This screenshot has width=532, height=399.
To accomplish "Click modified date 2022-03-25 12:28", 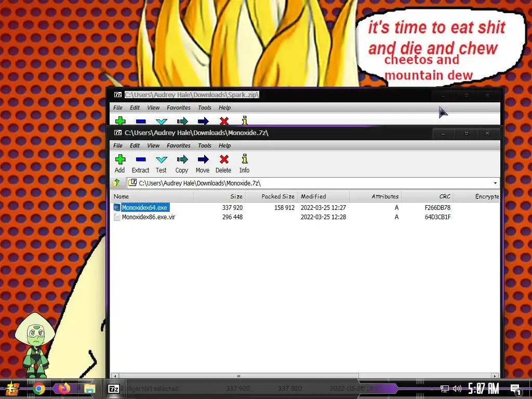I will pyautogui.click(x=323, y=217).
